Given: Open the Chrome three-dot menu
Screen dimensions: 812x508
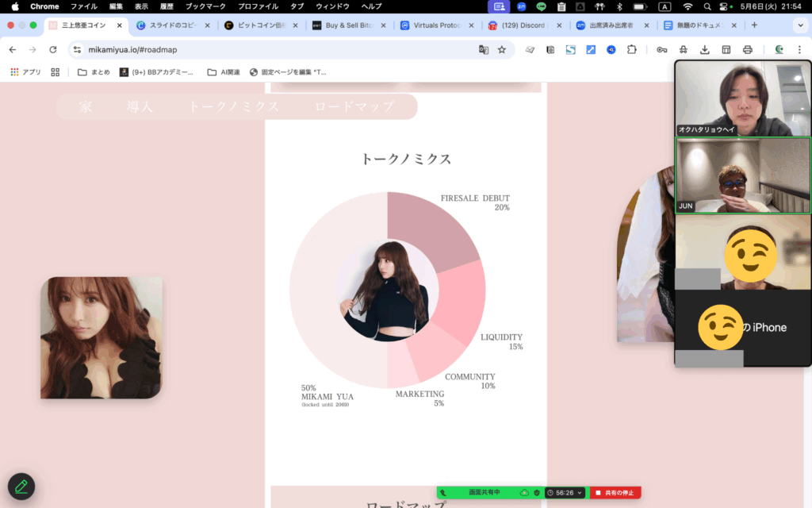Looking at the screenshot, I should tap(799, 50).
